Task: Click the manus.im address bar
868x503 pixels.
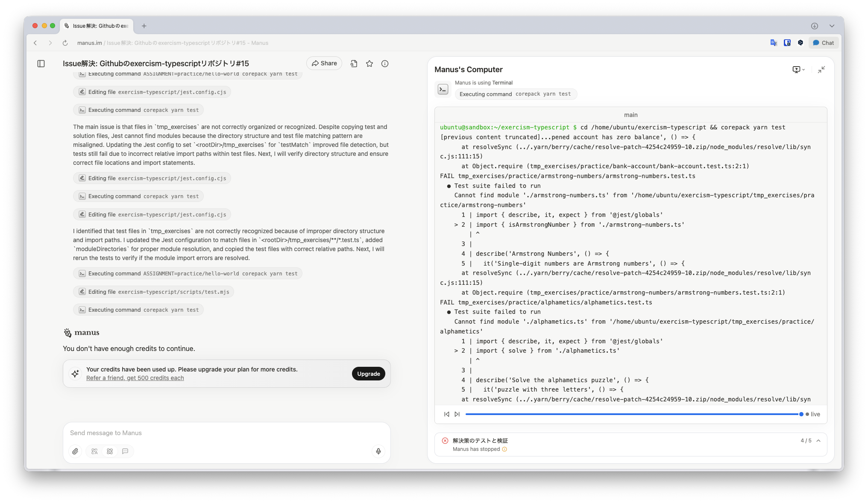Action: tap(173, 43)
